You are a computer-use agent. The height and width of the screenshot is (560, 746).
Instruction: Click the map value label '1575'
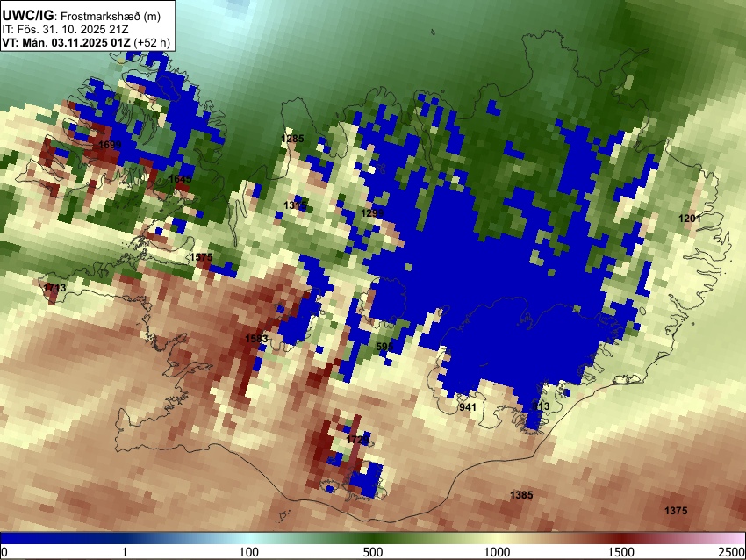[201, 257]
